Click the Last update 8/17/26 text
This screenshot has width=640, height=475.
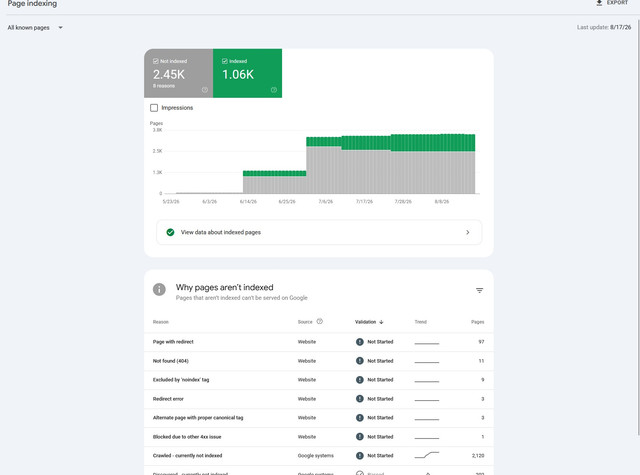(x=604, y=27)
